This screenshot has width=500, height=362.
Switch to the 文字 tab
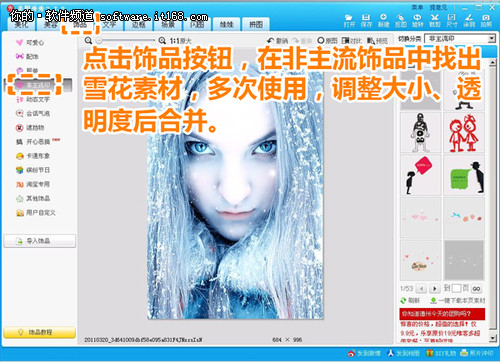[x=109, y=24]
